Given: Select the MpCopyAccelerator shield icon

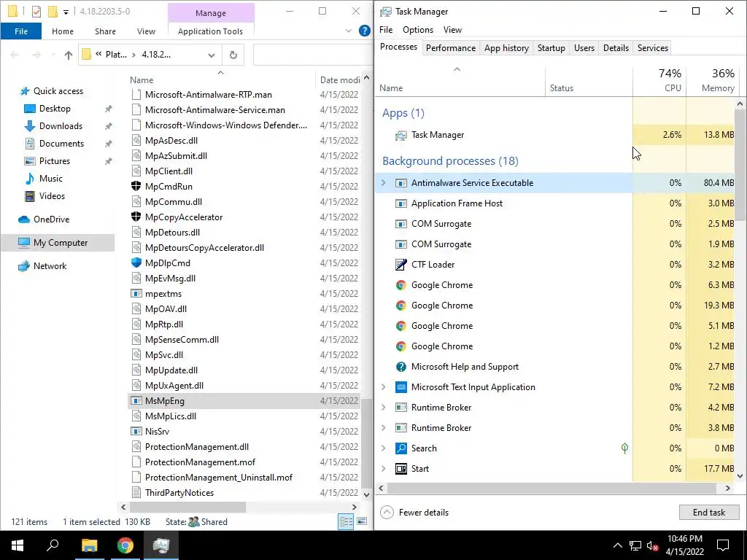Looking at the screenshot, I should 136,217.
